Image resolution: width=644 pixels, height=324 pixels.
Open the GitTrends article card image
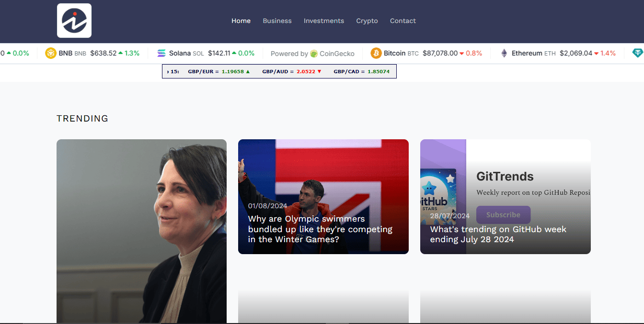tap(506, 197)
